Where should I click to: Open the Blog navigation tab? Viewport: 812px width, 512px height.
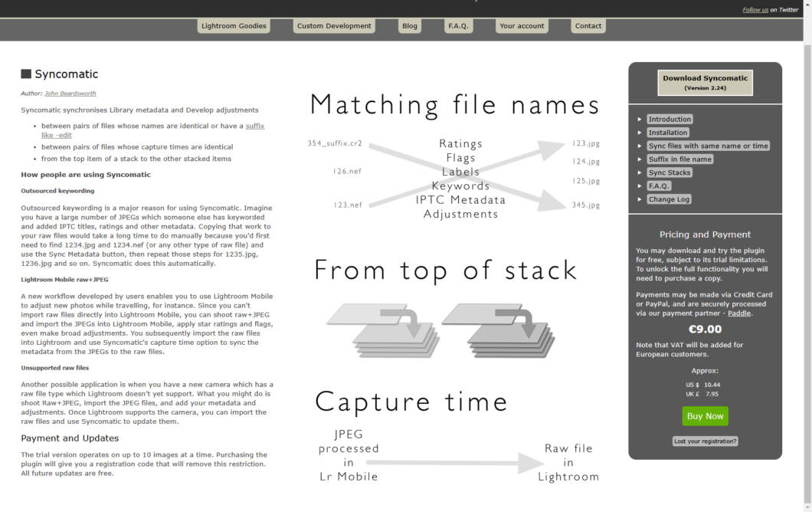point(410,26)
